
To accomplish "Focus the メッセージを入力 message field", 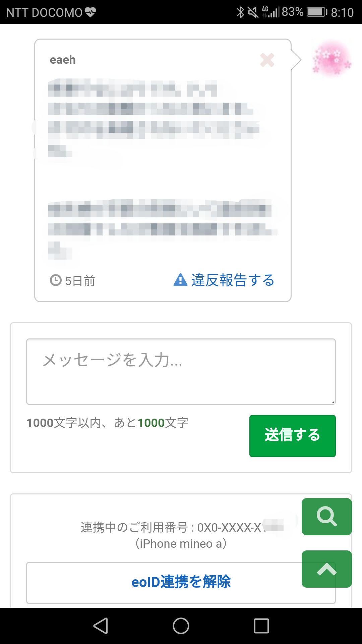I will (x=181, y=371).
